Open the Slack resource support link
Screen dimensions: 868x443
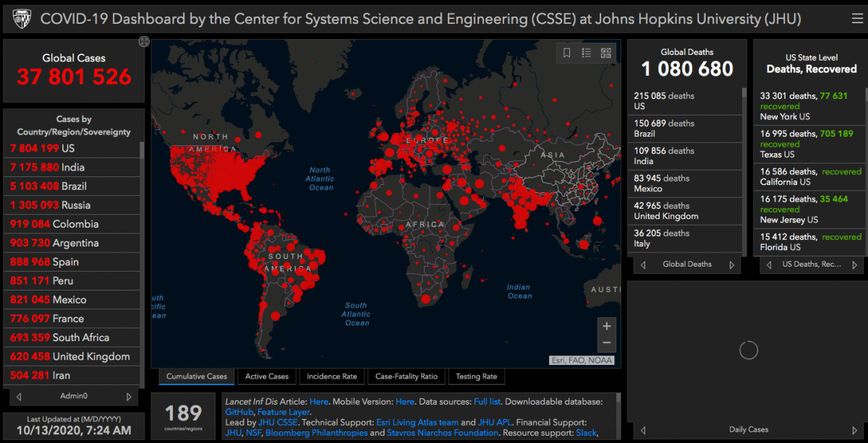point(586,433)
